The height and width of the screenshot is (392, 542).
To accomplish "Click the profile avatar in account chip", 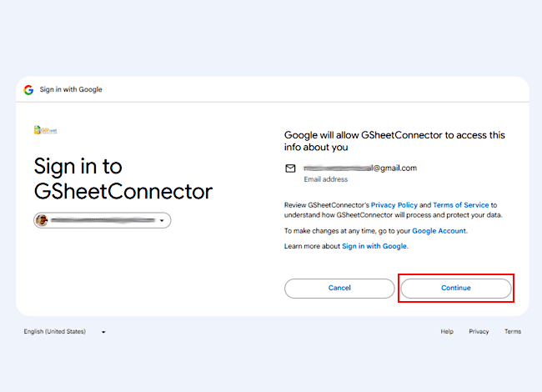I will coord(41,220).
